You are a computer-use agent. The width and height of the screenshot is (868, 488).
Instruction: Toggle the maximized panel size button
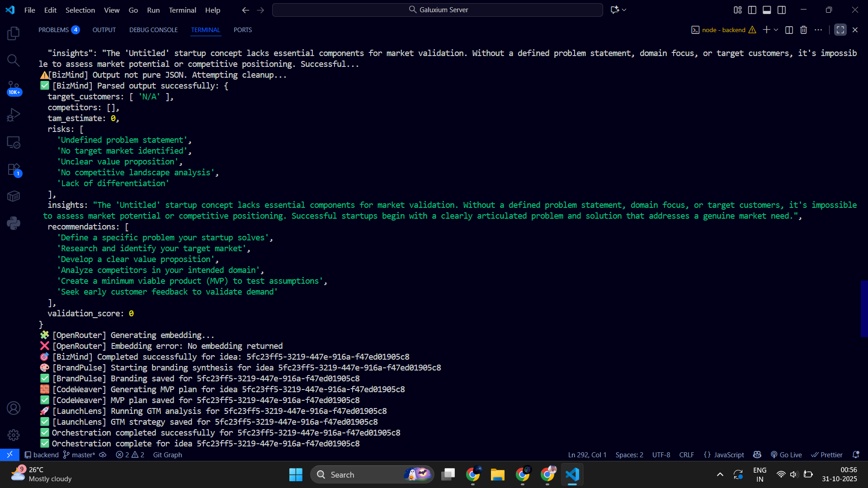point(840,30)
